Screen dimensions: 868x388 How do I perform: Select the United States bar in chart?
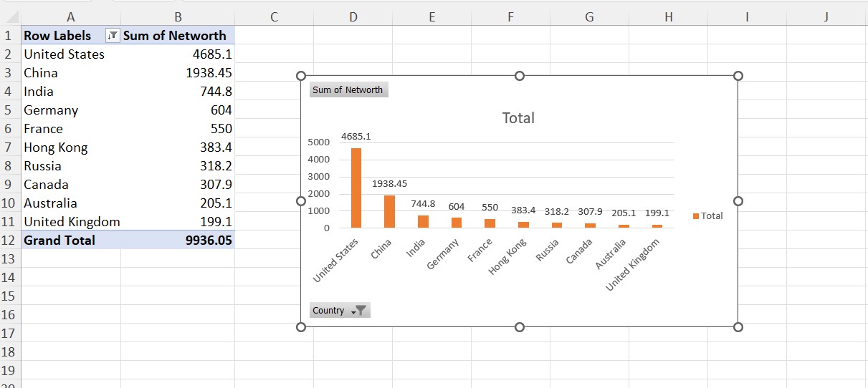356,188
